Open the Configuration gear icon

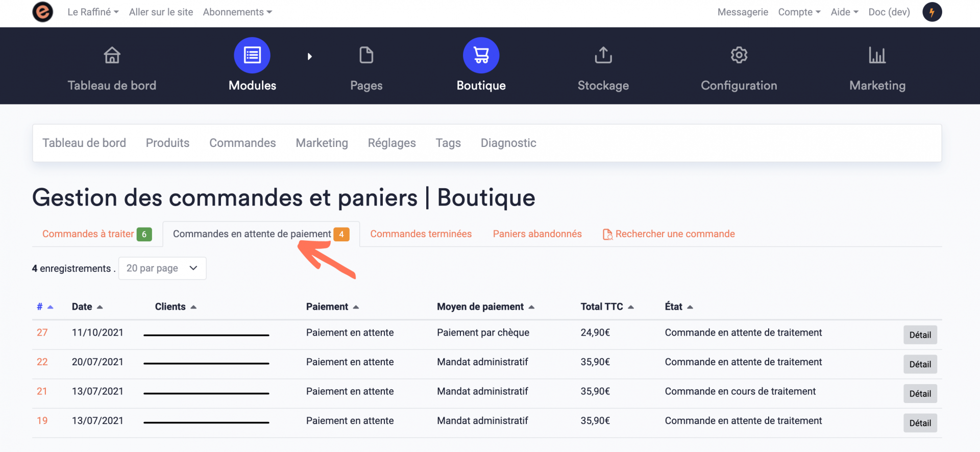point(739,55)
